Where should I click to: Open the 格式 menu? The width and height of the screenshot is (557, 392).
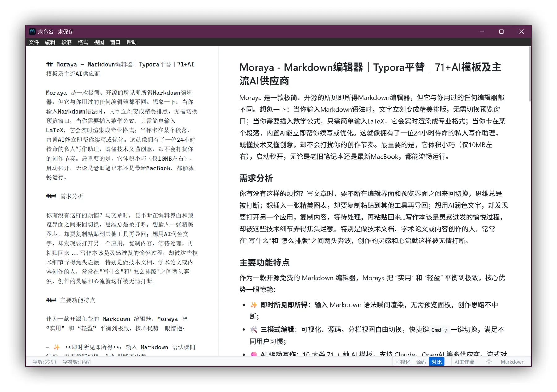pyautogui.click(x=82, y=42)
